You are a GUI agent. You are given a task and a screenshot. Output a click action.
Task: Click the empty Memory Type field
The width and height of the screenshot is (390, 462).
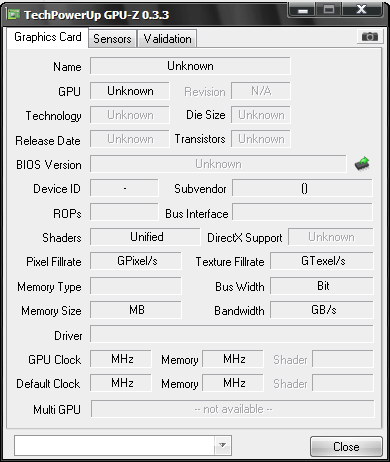click(x=136, y=286)
